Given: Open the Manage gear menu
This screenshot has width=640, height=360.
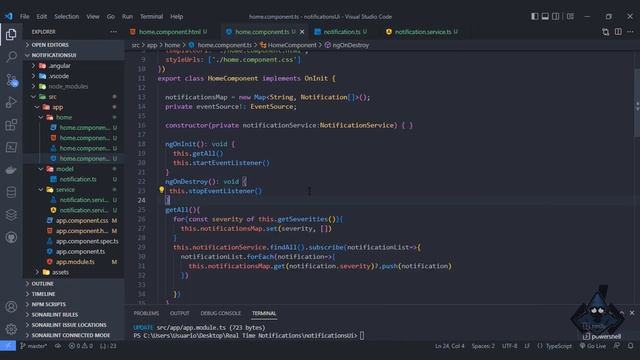Looking at the screenshot, I should 11,329.
